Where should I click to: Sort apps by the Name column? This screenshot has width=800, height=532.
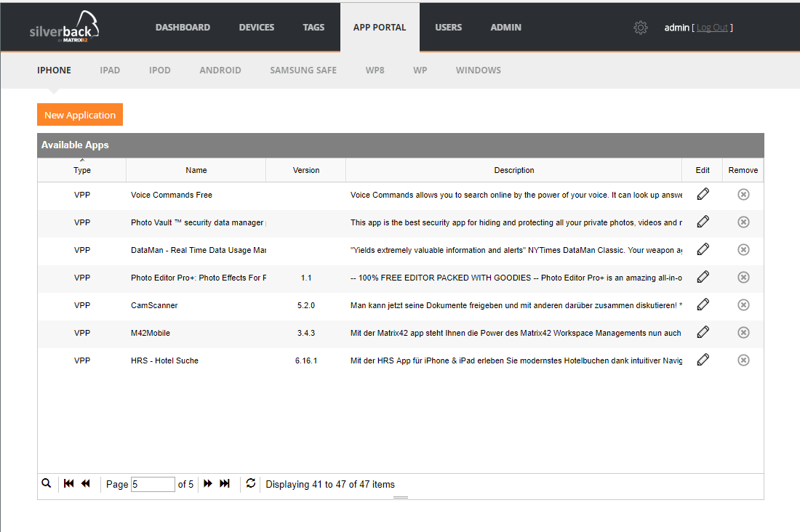196,170
